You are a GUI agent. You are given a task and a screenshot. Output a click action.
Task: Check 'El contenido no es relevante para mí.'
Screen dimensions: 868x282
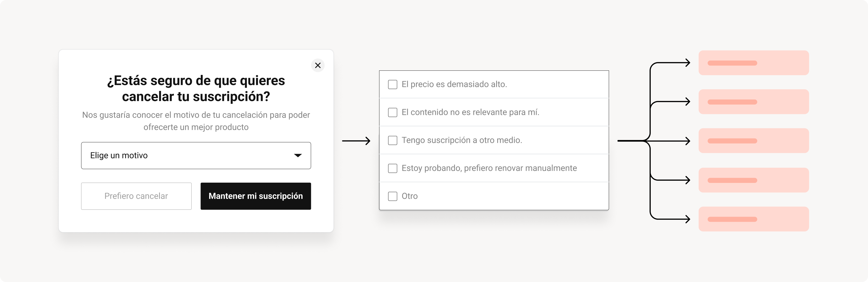tap(392, 112)
